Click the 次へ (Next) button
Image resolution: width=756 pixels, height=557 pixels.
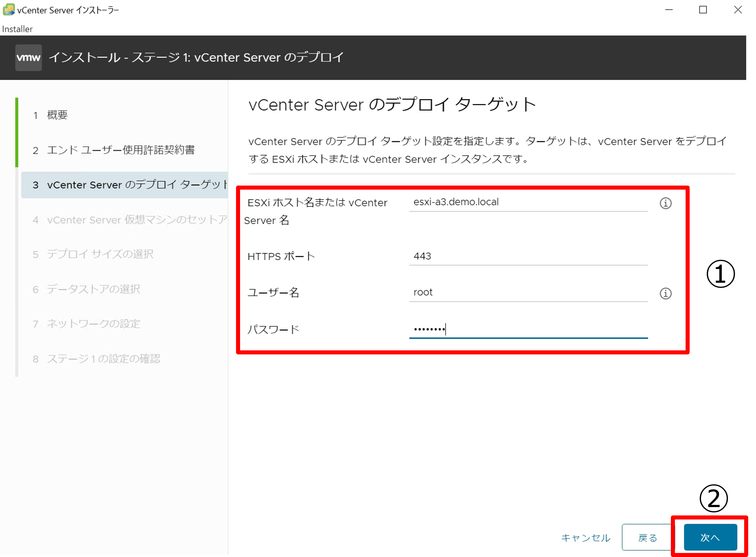(710, 537)
